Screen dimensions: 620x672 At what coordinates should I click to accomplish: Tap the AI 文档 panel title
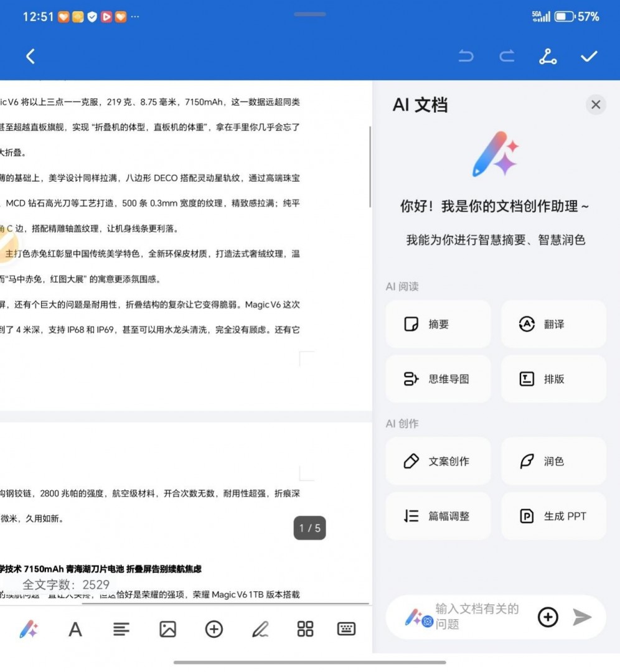tap(420, 105)
